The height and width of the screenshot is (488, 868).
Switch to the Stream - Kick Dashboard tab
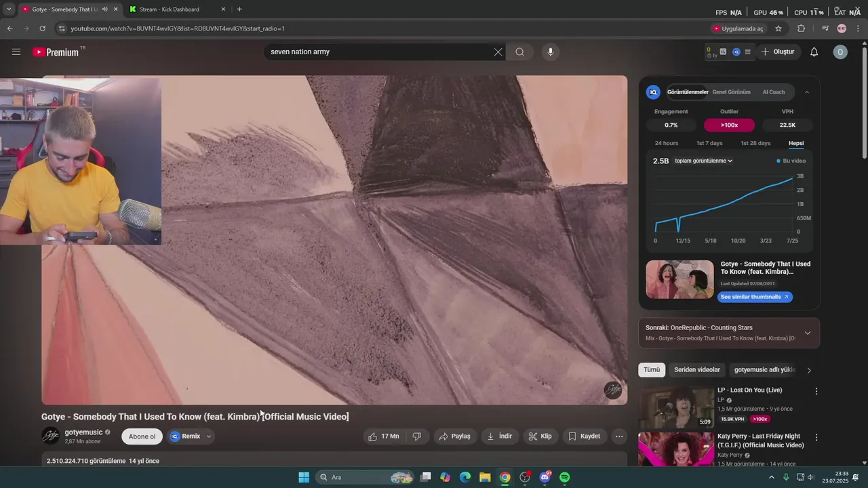pyautogui.click(x=178, y=9)
